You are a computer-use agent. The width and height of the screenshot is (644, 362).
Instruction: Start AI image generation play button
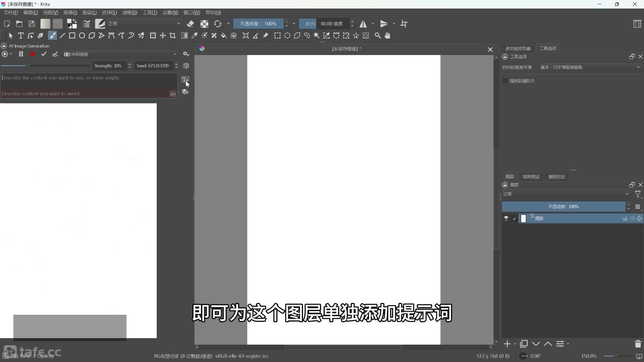[5, 54]
